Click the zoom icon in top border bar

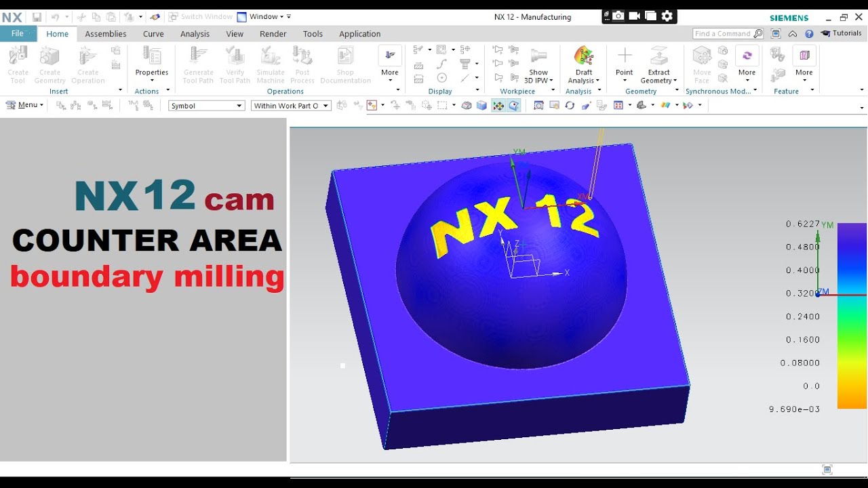538,105
